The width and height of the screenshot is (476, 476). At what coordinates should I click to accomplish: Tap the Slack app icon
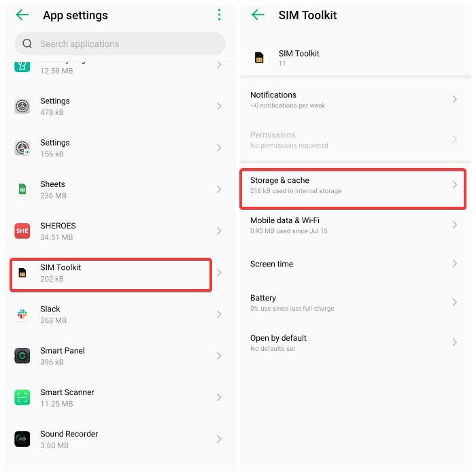coord(22,314)
